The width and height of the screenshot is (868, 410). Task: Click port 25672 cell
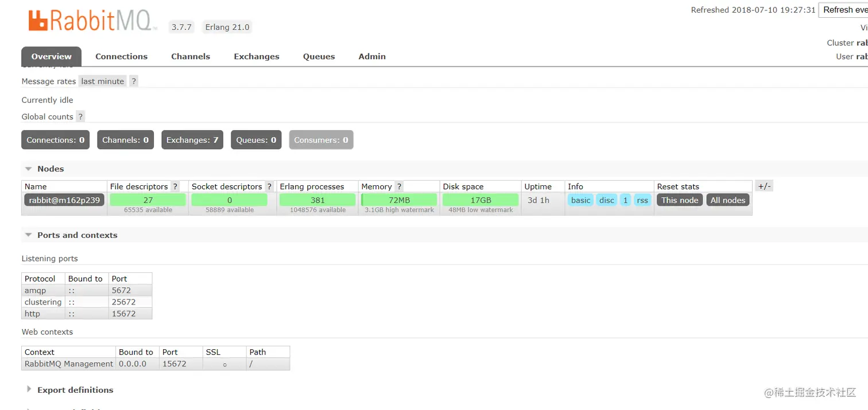click(x=130, y=302)
